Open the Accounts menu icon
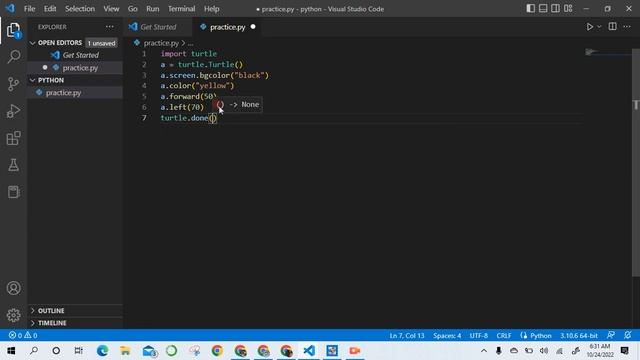This screenshot has height=360, width=640. click(x=13, y=288)
